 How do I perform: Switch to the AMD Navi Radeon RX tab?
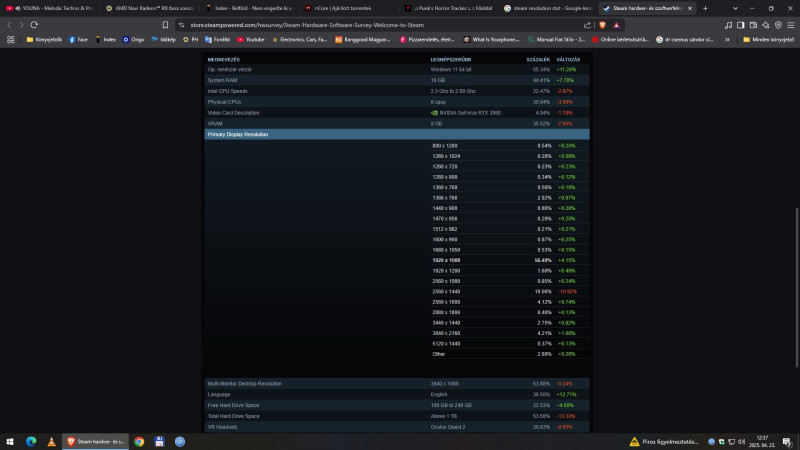[149, 8]
